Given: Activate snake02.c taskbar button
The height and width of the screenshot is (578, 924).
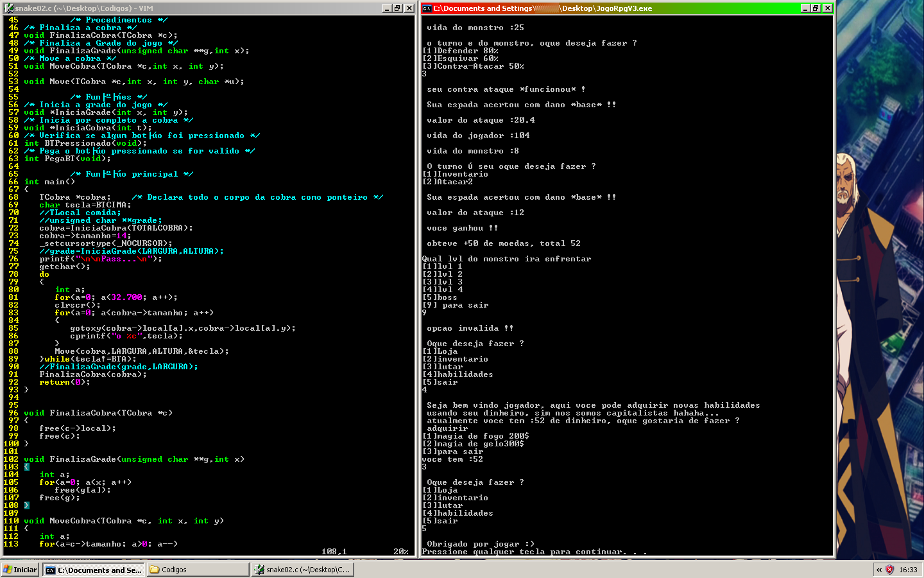Looking at the screenshot, I should click(x=302, y=570).
